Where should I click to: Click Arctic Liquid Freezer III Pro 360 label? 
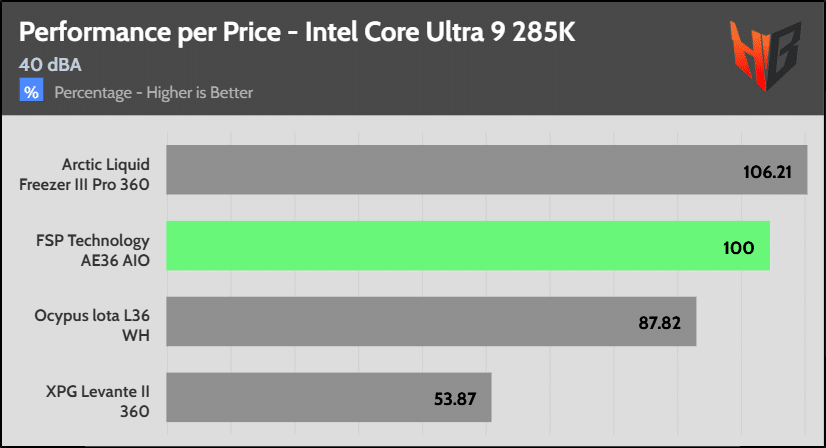tap(84, 174)
